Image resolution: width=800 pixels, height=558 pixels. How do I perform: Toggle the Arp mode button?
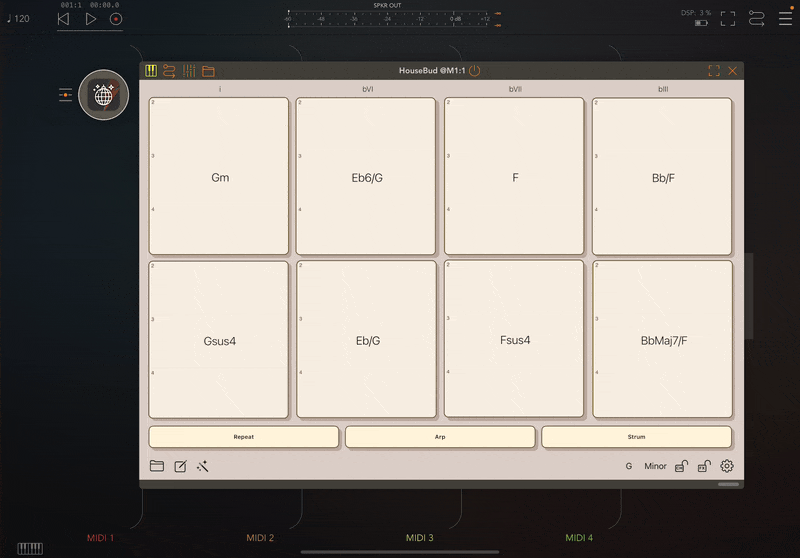click(440, 437)
